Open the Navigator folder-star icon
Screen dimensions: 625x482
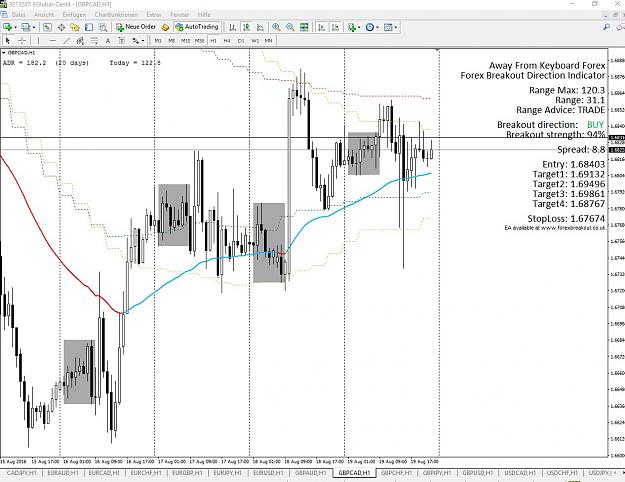coord(75,27)
